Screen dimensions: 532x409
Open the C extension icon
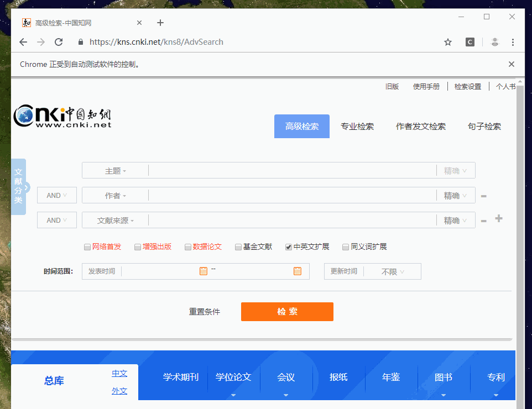[x=470, y=42]
